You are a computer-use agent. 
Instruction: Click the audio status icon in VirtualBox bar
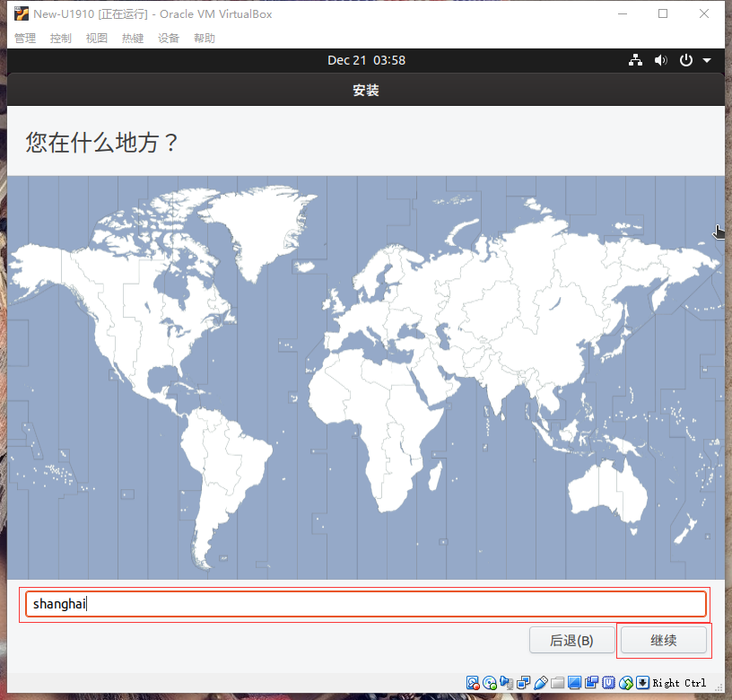507,683
